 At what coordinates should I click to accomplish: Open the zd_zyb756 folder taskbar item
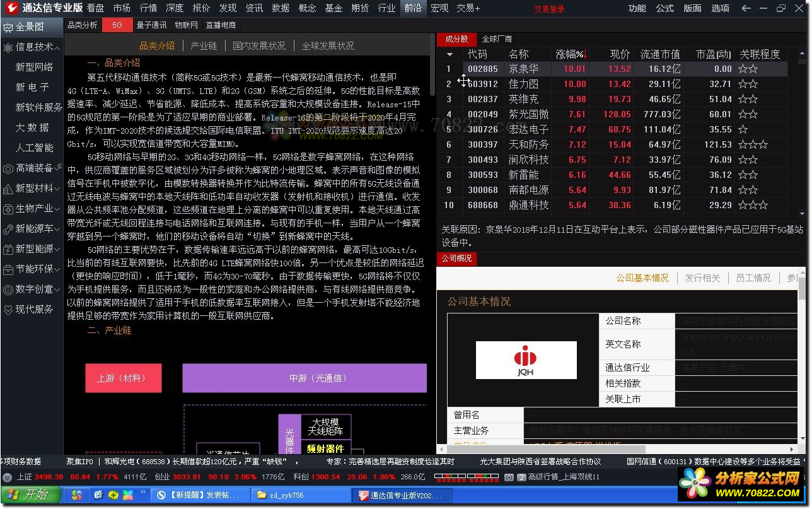pyautogui.click(x=301, y=496)
